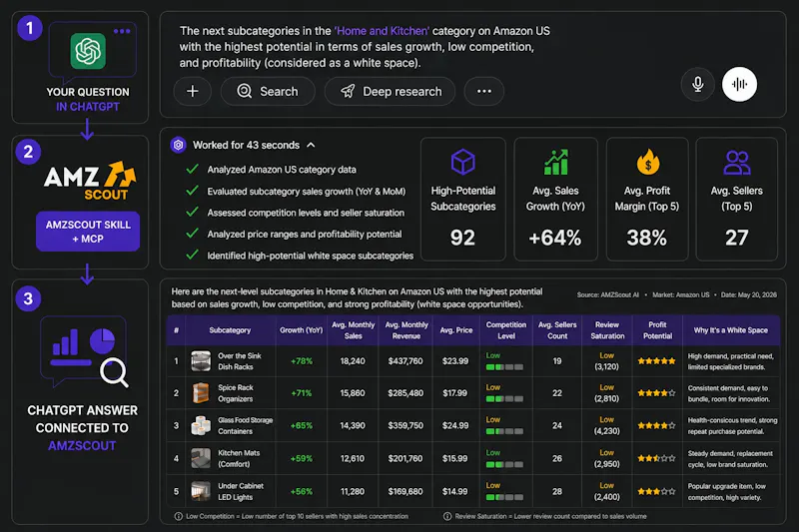This screenshot has width=799, height=532.
Task: Click checkmark beside 'Identified high-potential white space'
Action: 192,256
